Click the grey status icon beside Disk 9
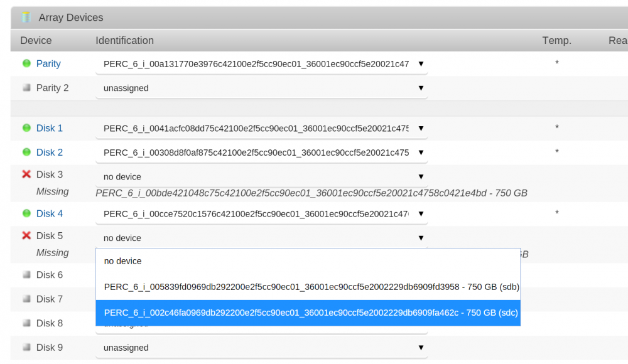Viewport: 628px width, 364px height. [26, 347]
